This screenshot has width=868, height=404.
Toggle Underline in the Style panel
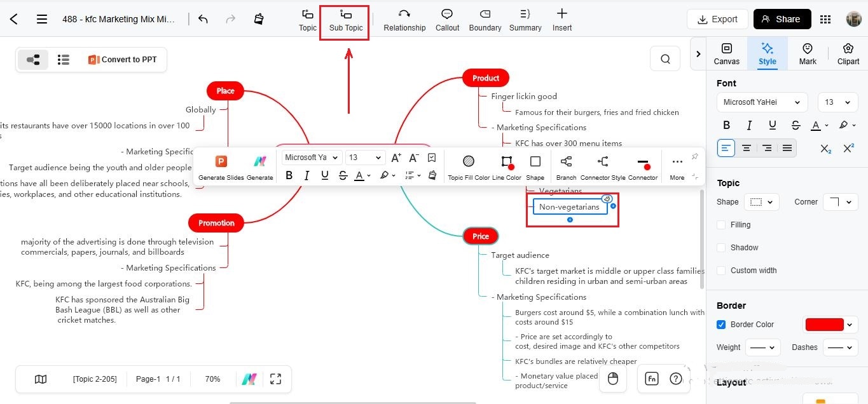pos(772,125)
